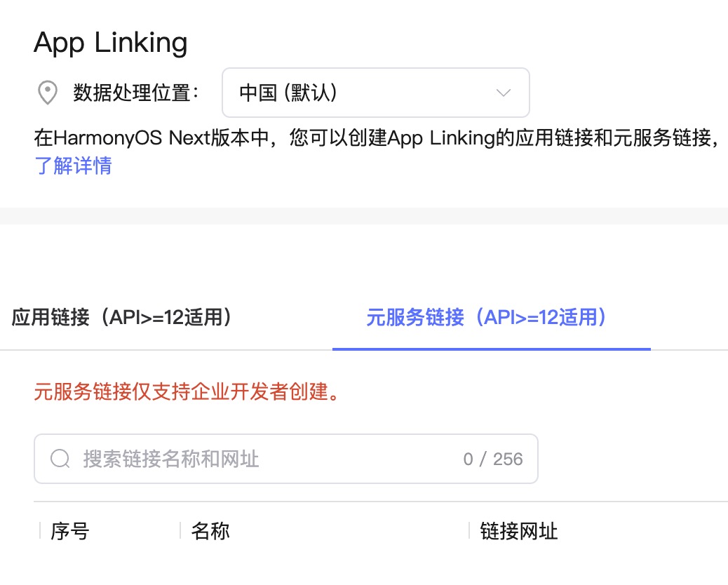Click the 名称 column header
Image resolution: width=728 pixels, height=585 pixels.
click(x=210, y=531)
